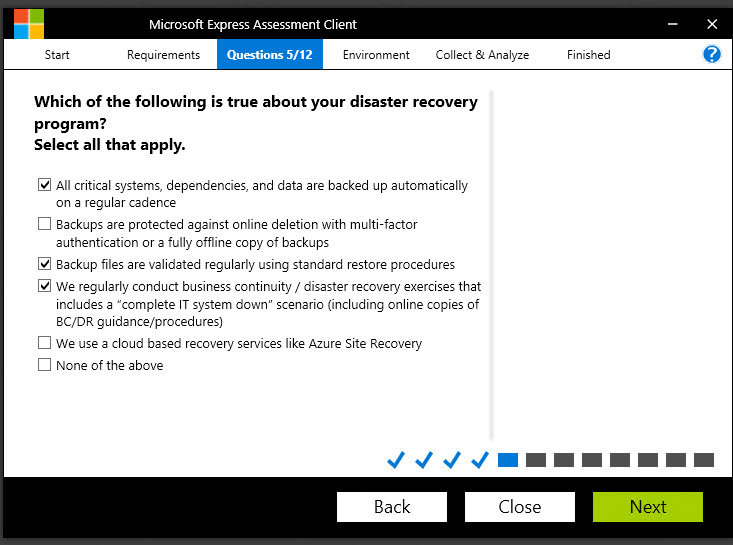733x545 pixels.
Task: Select the None of the above checkbox
Action: [44, 365]
